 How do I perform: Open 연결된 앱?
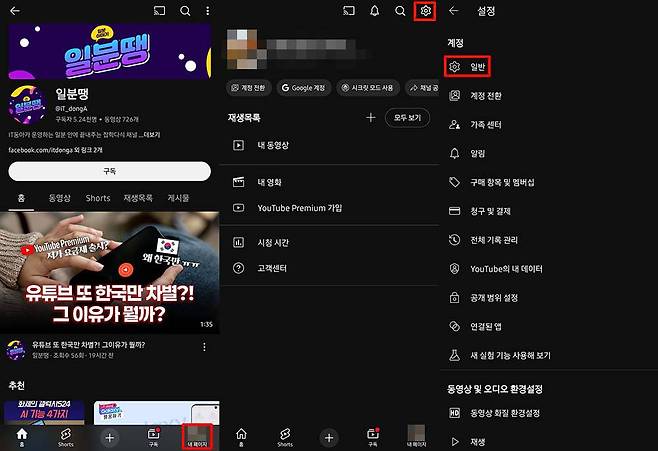(550, 326)
